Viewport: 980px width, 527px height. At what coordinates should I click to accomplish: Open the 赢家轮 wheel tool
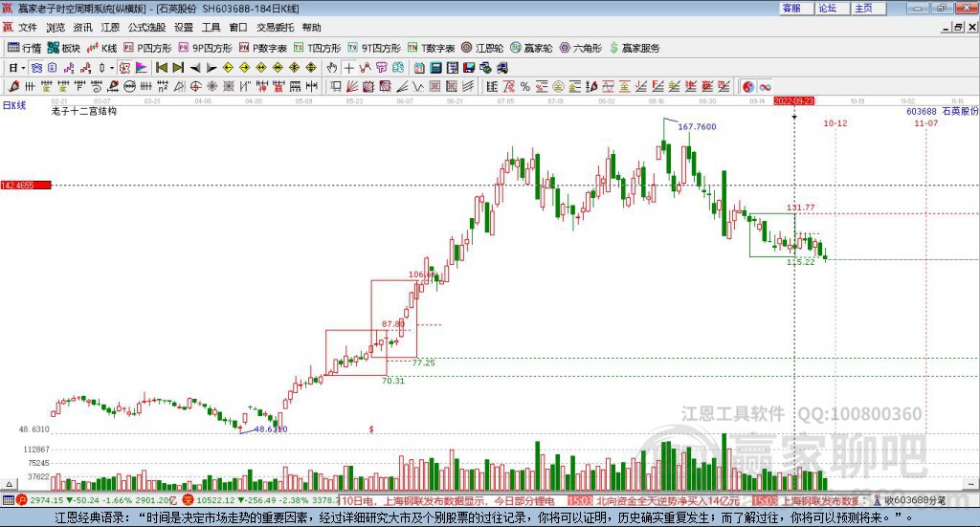tap(531, 48)
